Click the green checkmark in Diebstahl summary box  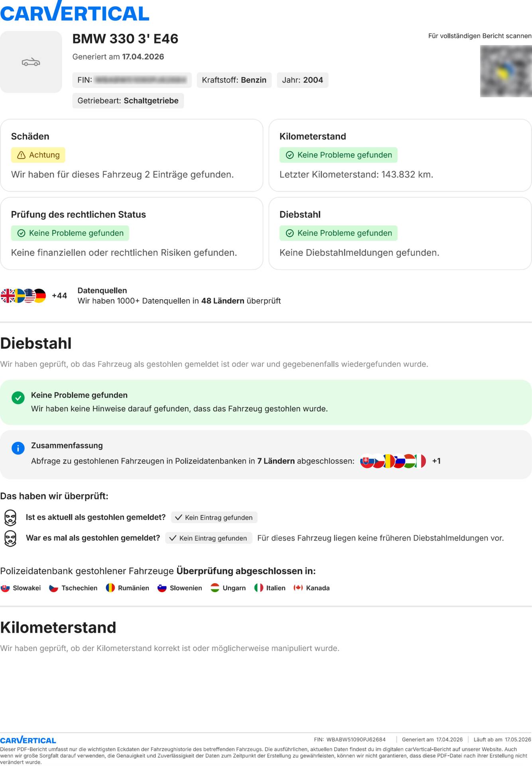coord(18,398)
